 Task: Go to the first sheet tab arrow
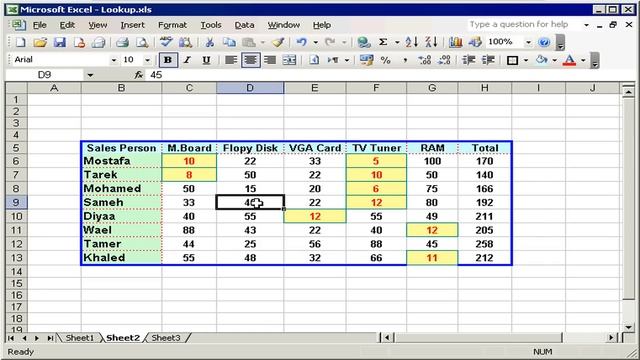[x=11, y=338]
